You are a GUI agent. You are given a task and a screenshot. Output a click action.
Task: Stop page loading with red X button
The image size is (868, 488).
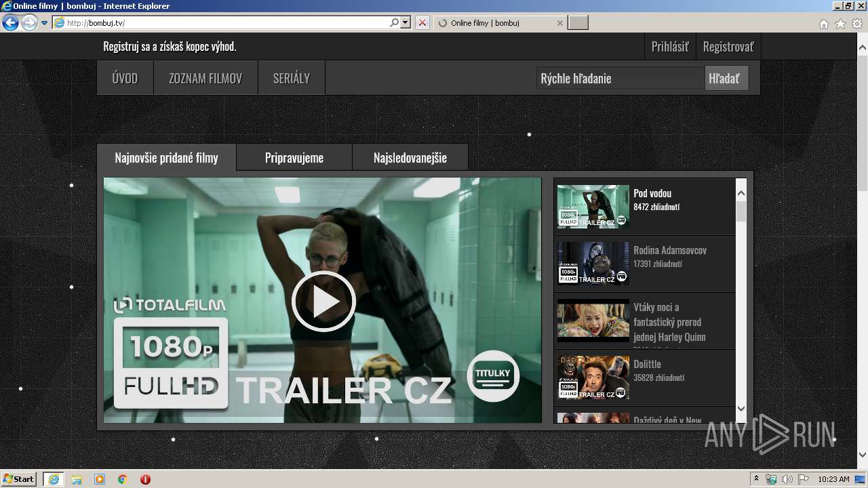(x=422, y=23)
